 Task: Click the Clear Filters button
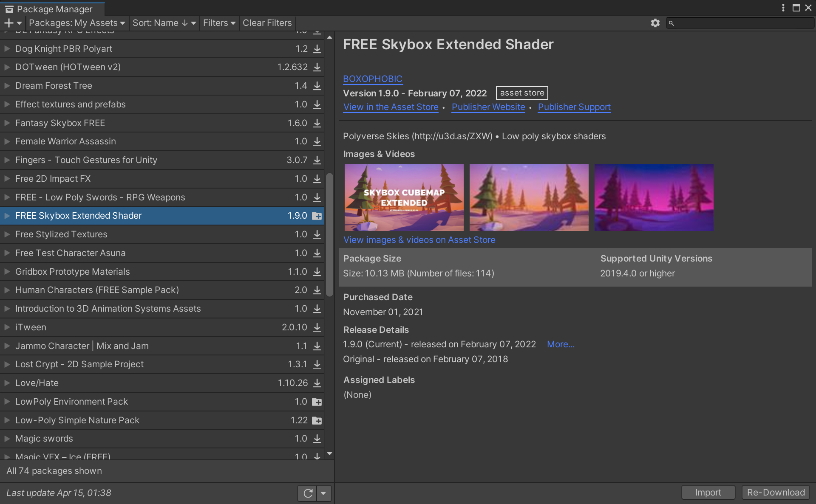click(x=267, y=23)
